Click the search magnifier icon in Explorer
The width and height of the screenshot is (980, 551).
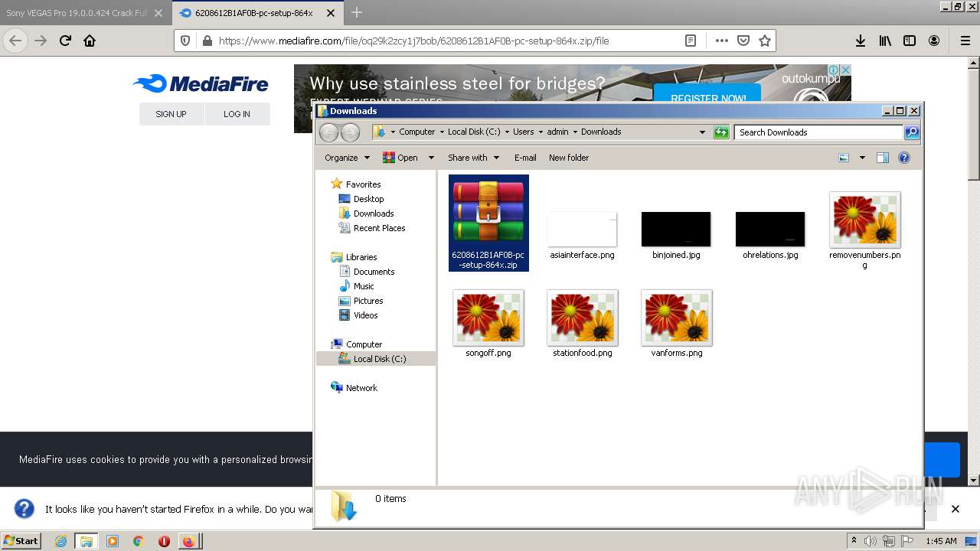(912, 132)
